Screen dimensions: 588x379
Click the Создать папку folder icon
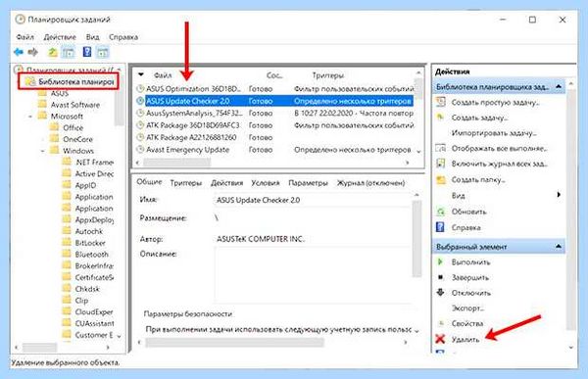tap(441, 179)
